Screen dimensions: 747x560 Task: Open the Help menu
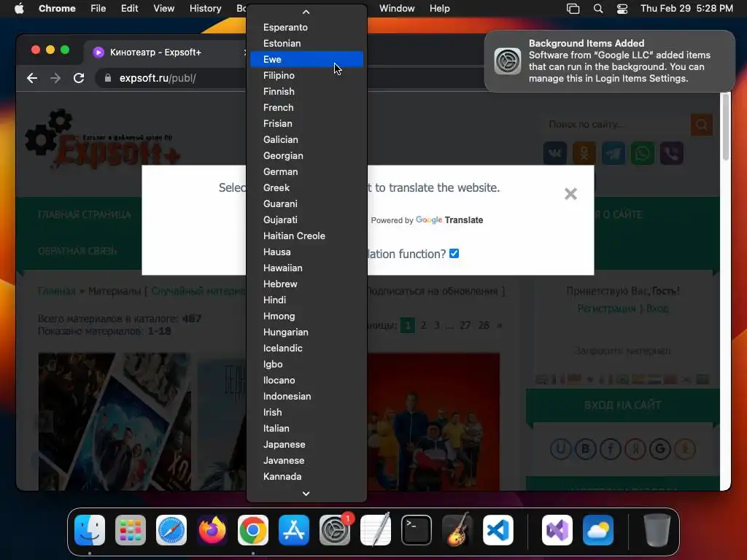click(x=439, y=9)
